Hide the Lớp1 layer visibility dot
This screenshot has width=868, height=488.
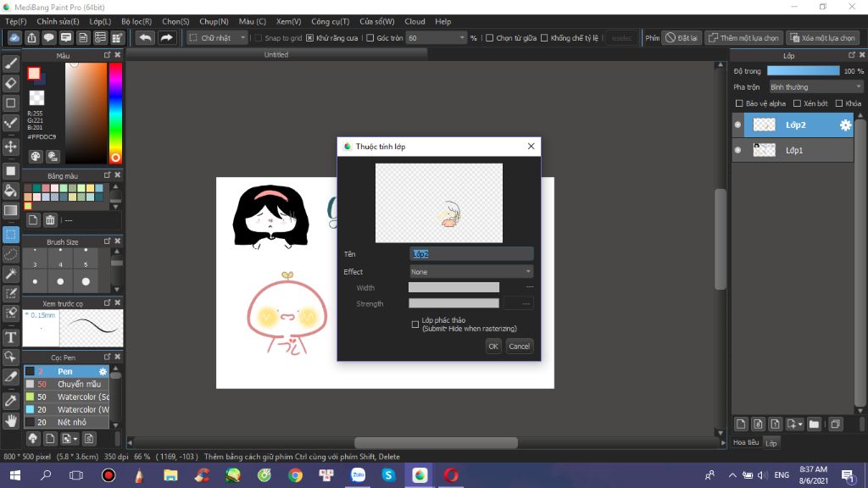pyautogui.click(x=737, y=150)
